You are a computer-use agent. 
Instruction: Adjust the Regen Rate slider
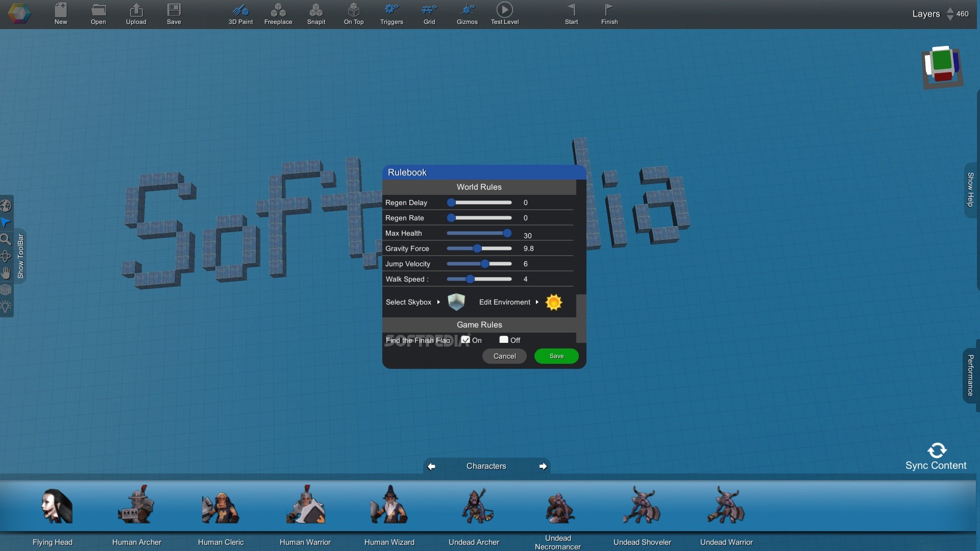[x=479, y=218]
